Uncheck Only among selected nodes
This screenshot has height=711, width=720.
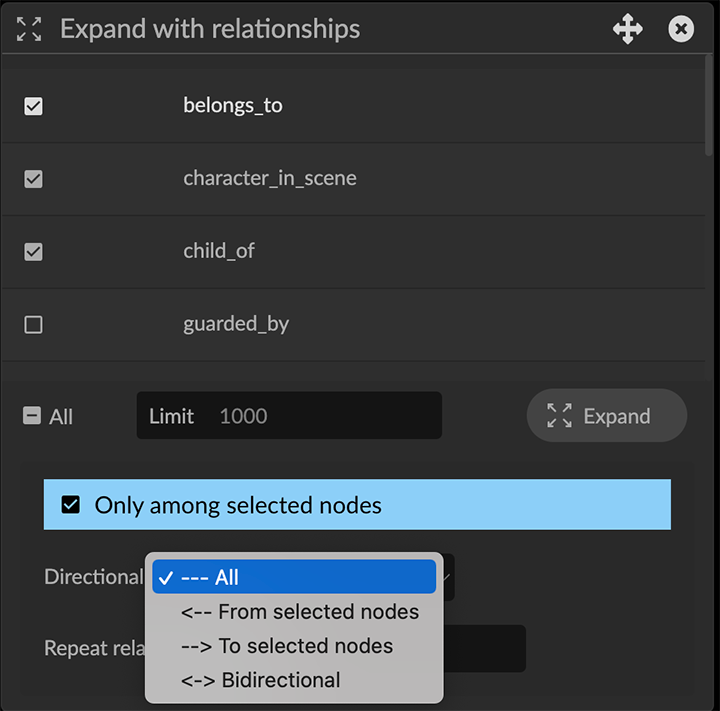click(71, 505)
